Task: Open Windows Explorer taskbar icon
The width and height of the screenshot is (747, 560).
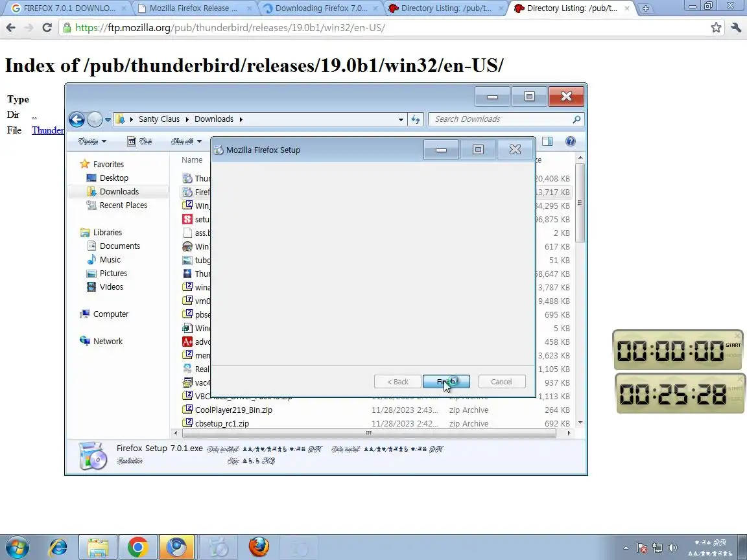Action: pyautogui.click(x=97, y=547)
